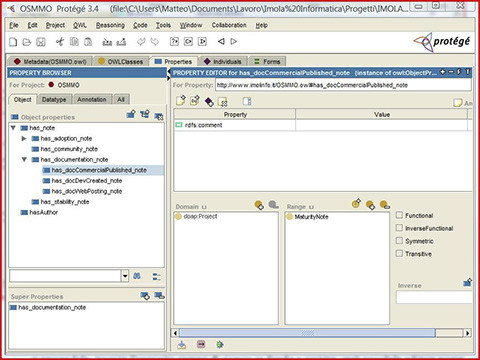Expand the has_adoption_note tree node

(x=24, y=138)
